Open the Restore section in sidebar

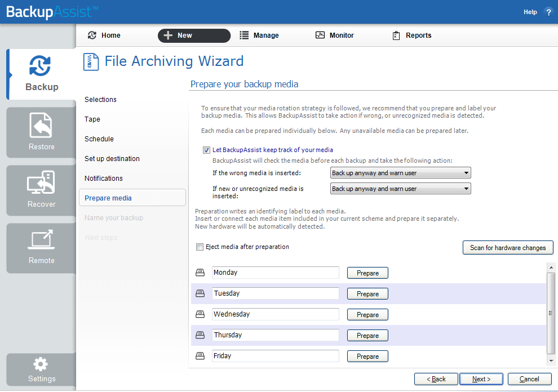click(x=41, y=132)
